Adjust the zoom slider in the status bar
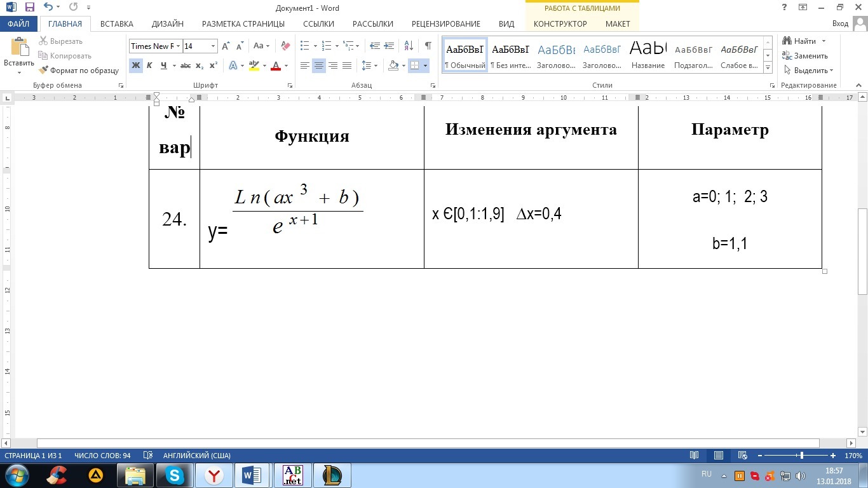868x488 pixels. 800,456
